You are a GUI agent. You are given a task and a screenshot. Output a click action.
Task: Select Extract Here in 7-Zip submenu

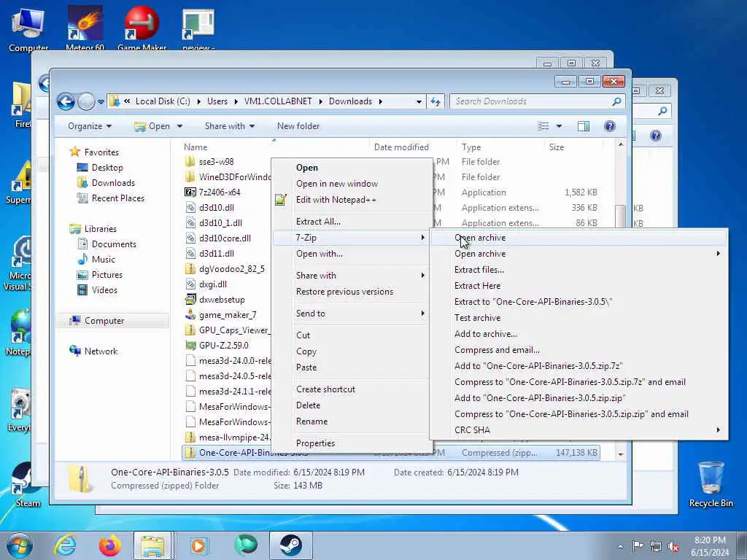point(477,286)
